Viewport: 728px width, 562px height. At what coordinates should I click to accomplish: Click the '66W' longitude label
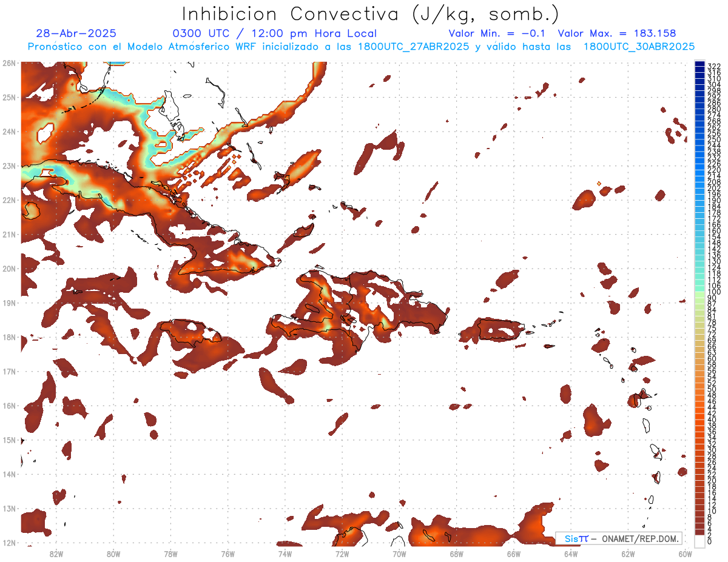(x=514, y=554)
